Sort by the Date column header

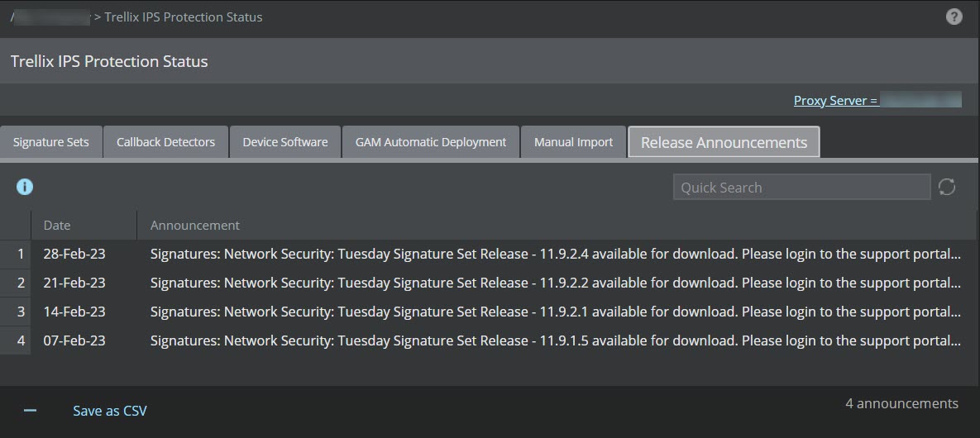pos(84,225)
